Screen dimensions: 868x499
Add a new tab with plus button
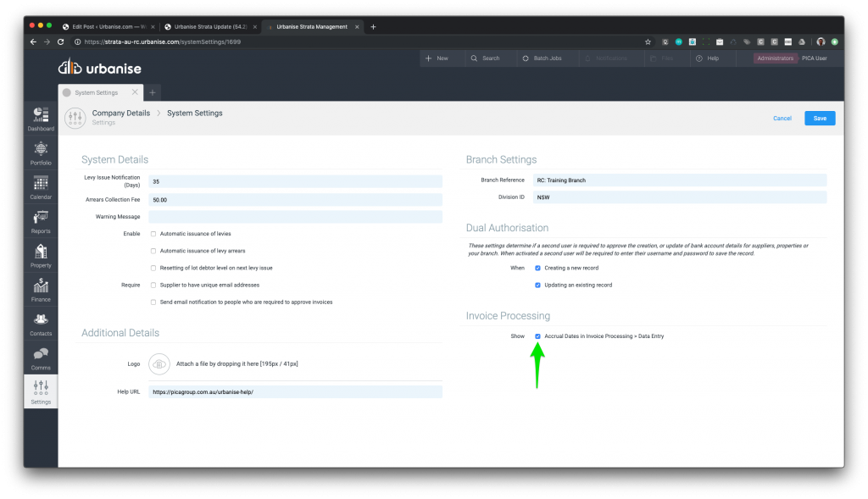(x=153, y=92)
